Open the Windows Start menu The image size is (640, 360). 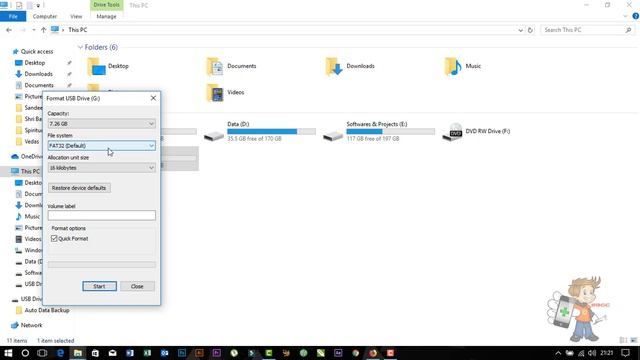(8, 353)
